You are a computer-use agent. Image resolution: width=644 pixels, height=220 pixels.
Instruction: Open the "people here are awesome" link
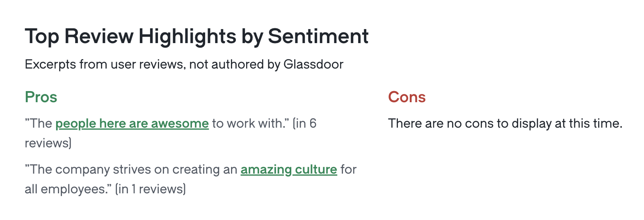coord(132,124)
